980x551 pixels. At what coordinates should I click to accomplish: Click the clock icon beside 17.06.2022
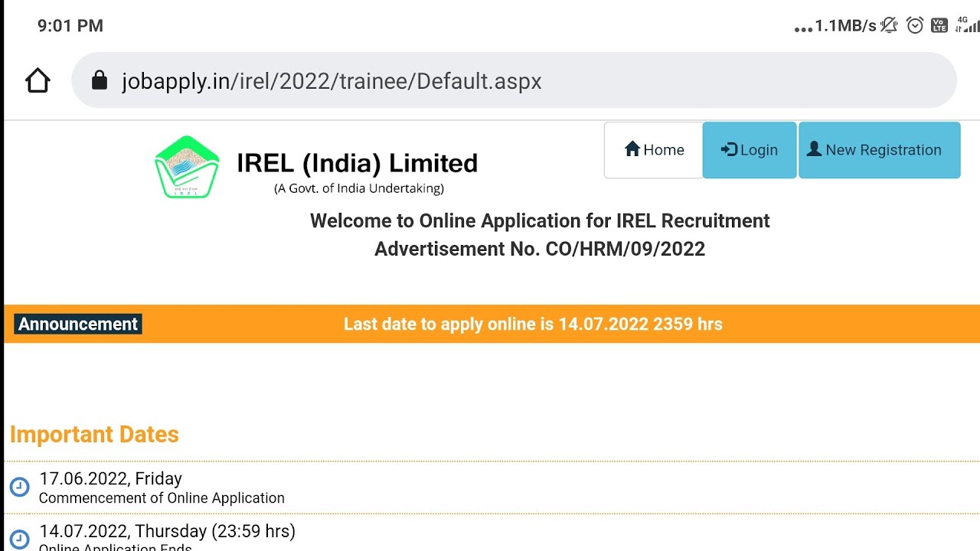19,487
